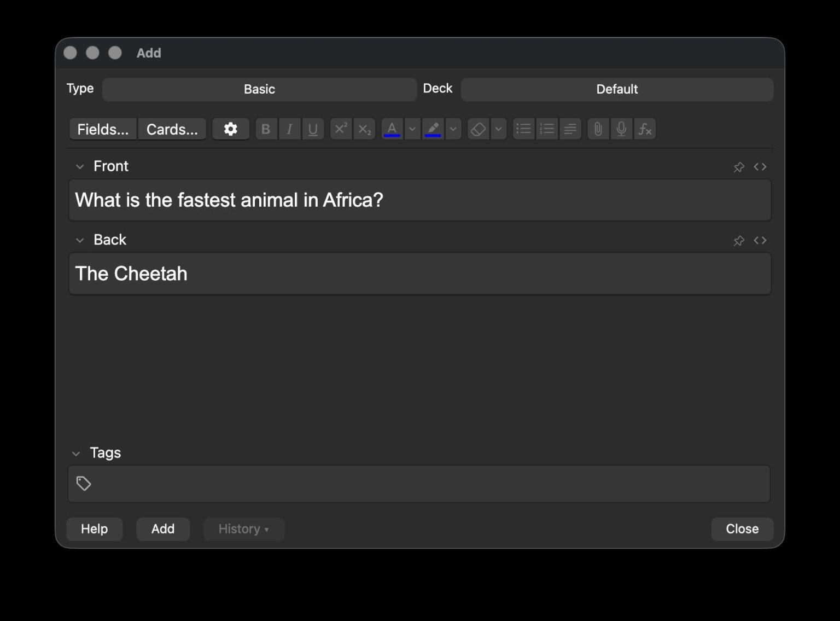This screenshot has width=840, height=621.
Task: Remove formatting with the eraser icon
Action: coord(479,129)
